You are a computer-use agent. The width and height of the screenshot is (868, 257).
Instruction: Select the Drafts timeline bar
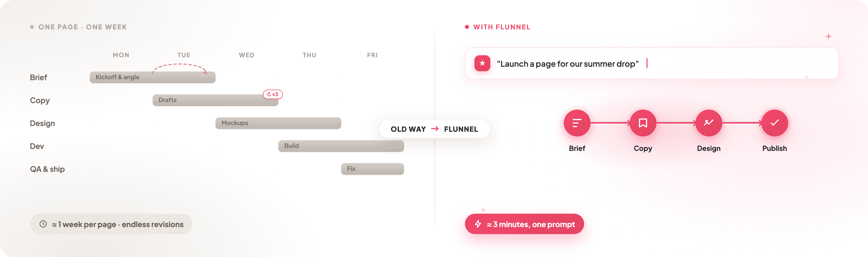(x=215, y=100)
